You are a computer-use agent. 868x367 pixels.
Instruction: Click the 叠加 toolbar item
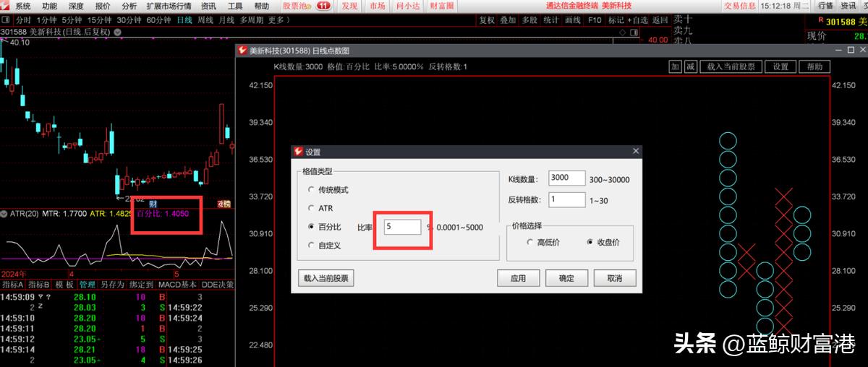(508, 20)
